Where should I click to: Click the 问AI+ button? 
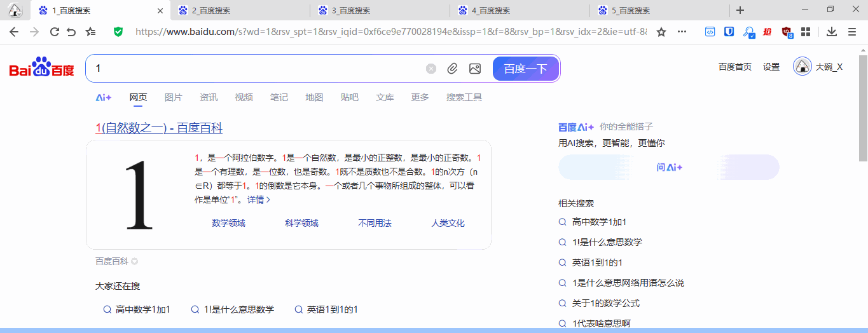point(669,167)
